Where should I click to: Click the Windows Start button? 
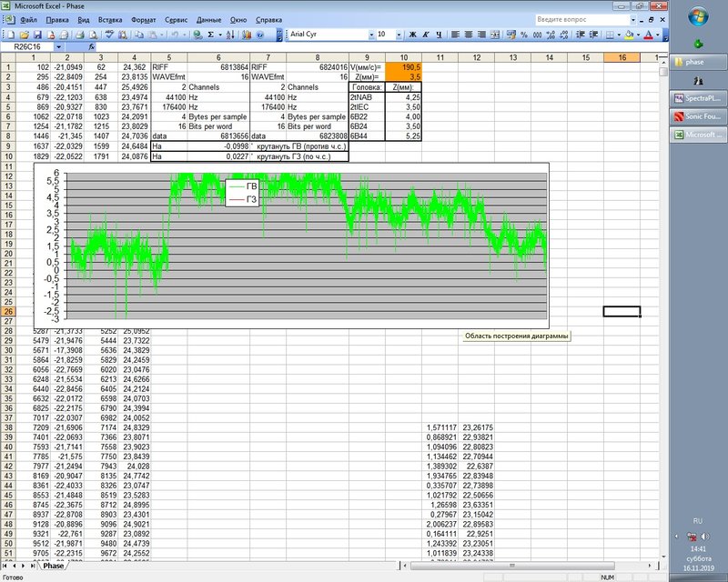point(698,16)
